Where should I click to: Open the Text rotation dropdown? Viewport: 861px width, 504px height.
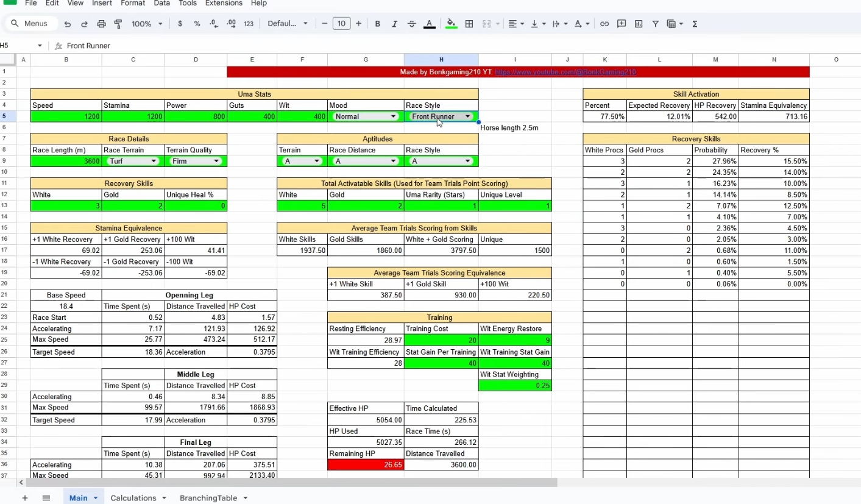click(x=582, y=24)
